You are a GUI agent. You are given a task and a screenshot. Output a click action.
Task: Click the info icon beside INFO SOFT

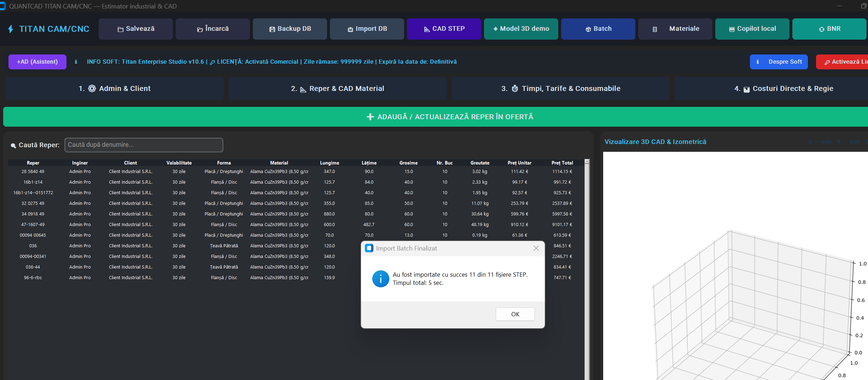[76, 62]
